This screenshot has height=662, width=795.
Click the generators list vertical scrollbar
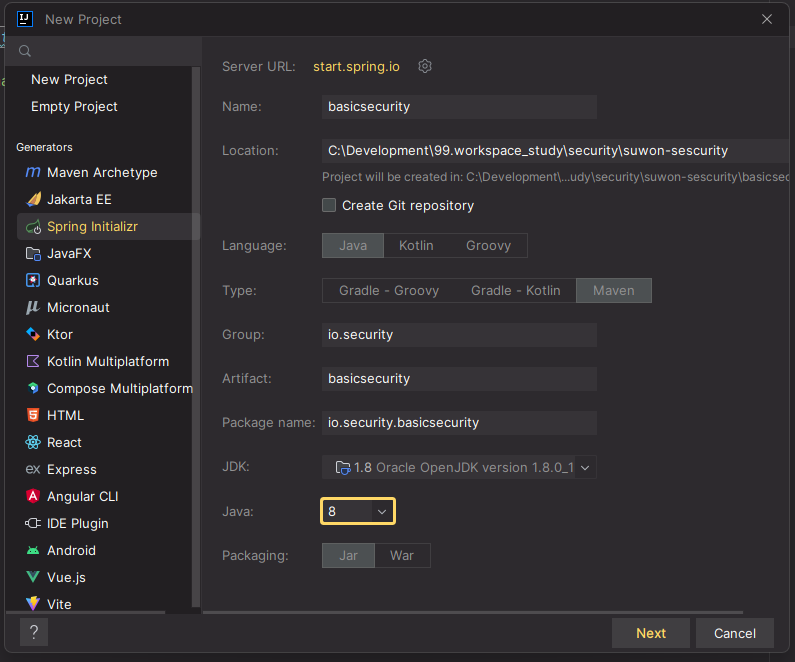coord(196,337)
